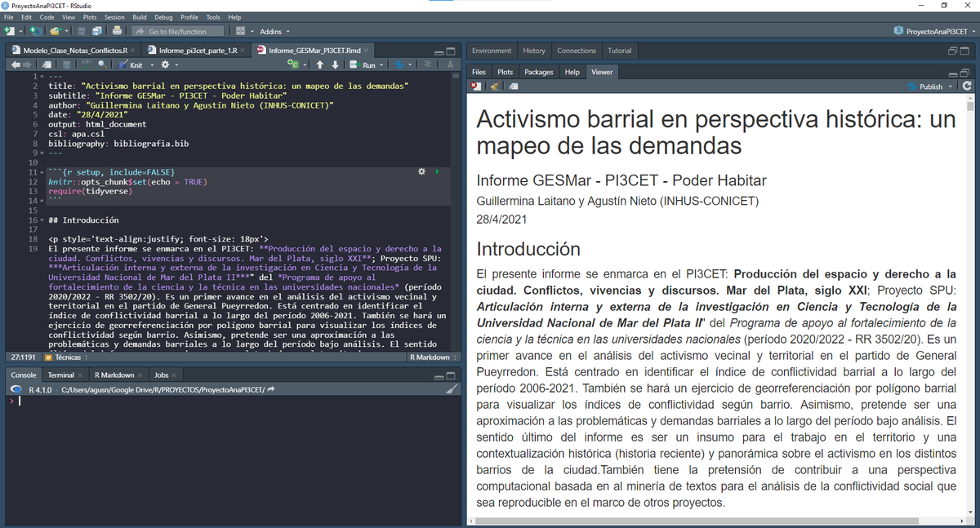Screen dimensions: 980x528
Task: Open the Addins dropdown
Action: pos(274,31)
